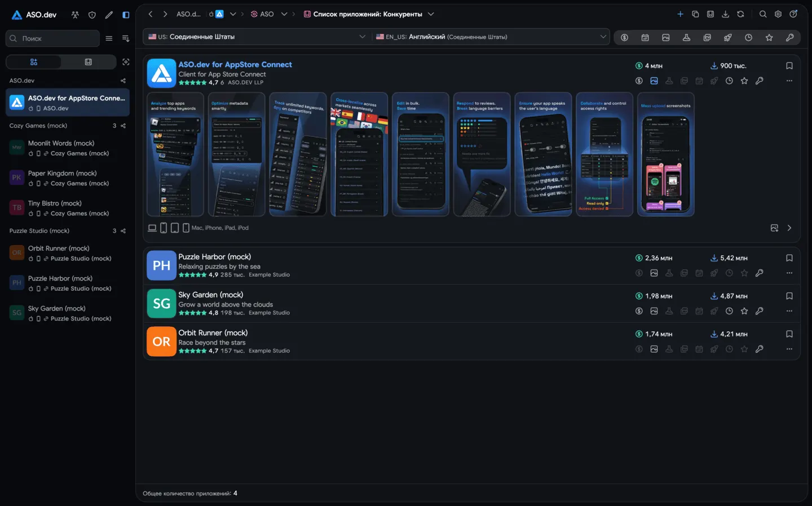Click the blue plus add icon
This screenshot has width=812, height=506.
[x=681, y=14]
